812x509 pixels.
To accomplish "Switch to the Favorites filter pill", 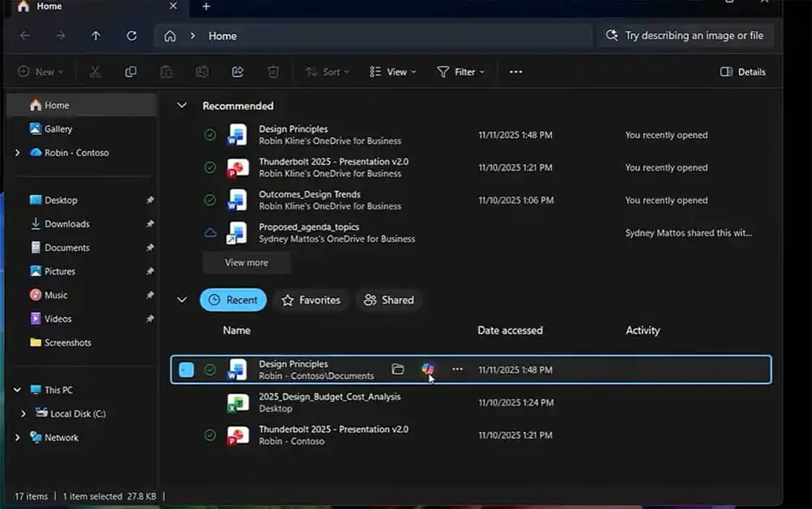I will click(311, 300).
